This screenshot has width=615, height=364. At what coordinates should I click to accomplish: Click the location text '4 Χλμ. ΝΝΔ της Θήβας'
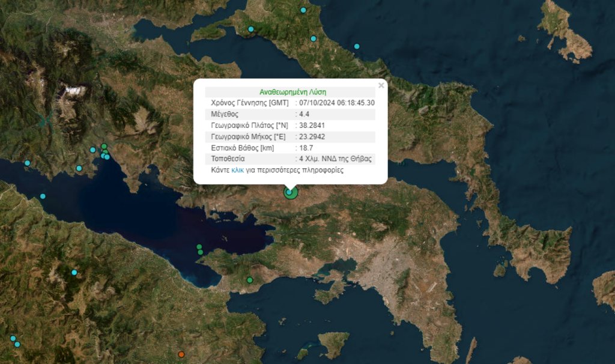click(x=336, y=159)
